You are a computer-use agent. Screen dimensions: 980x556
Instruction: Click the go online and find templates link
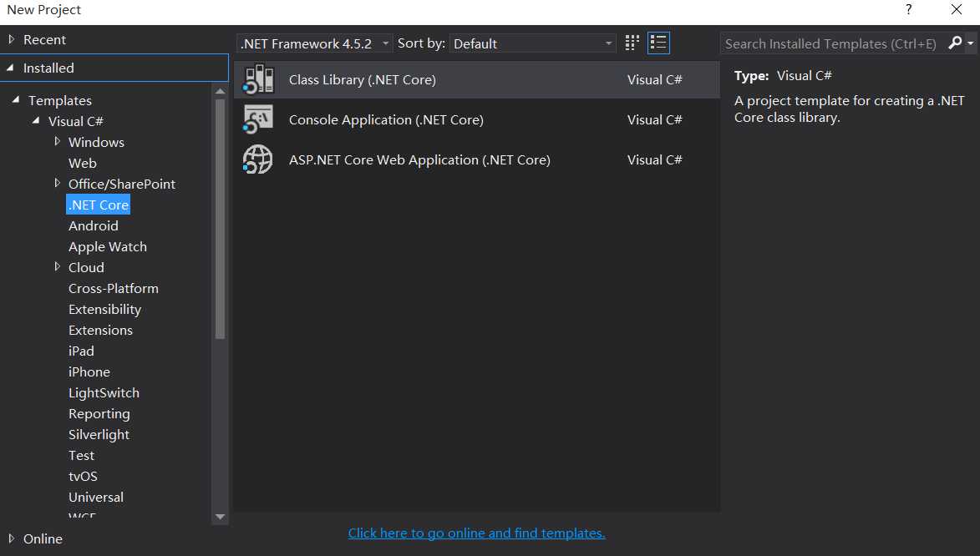(x=476, y=533)
